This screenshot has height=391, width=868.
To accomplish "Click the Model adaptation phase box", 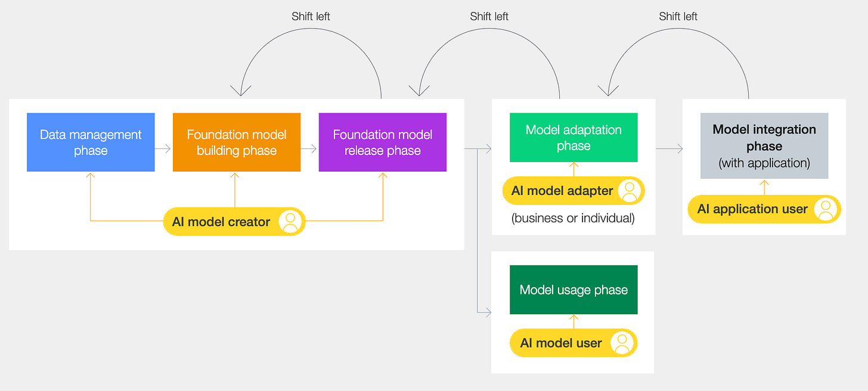I will pyautogui.click(x=573, y=138).
